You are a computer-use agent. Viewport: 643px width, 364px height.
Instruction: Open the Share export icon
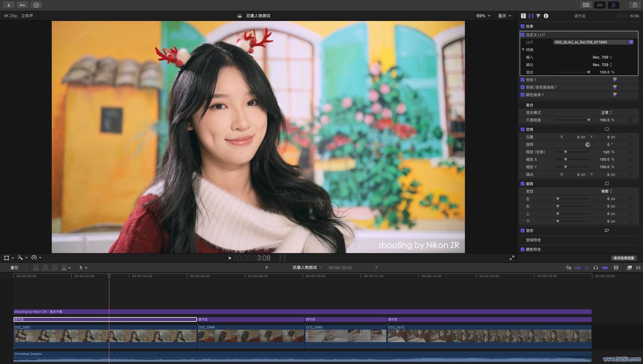tap(634, 5)
